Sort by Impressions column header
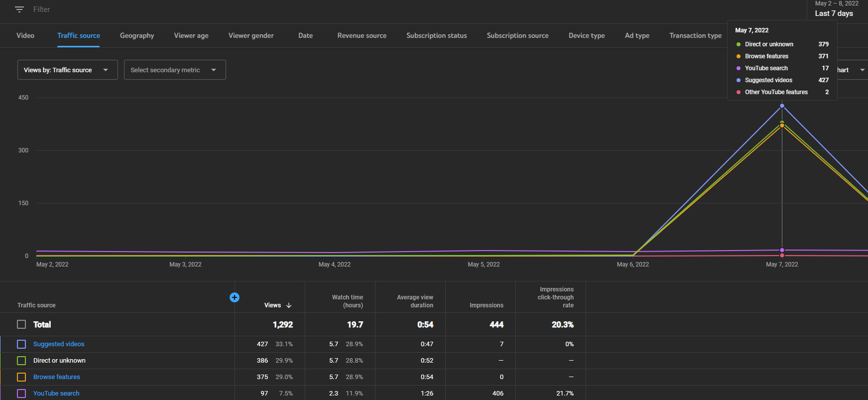This screenshot has height=400, width=868. [487, 305]
